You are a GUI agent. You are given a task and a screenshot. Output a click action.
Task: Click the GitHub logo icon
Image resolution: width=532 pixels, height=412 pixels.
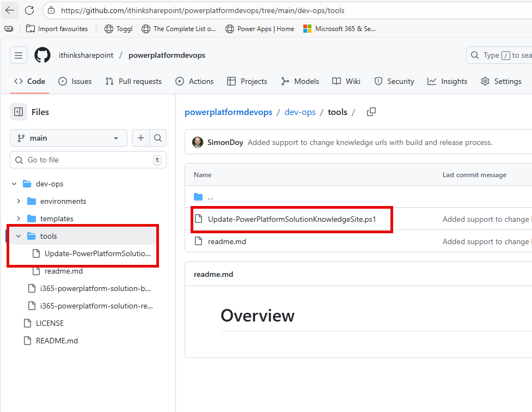[42, 55]
